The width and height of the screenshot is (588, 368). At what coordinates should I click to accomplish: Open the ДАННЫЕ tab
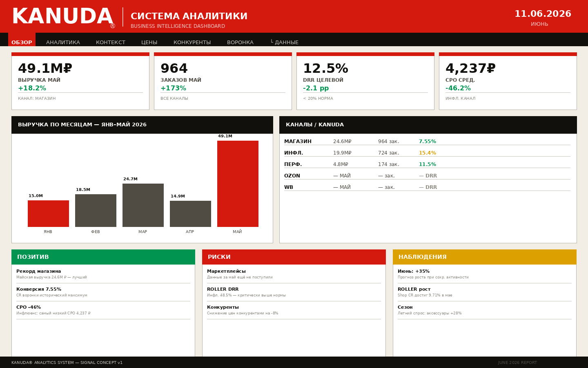(x=285, y=43)
